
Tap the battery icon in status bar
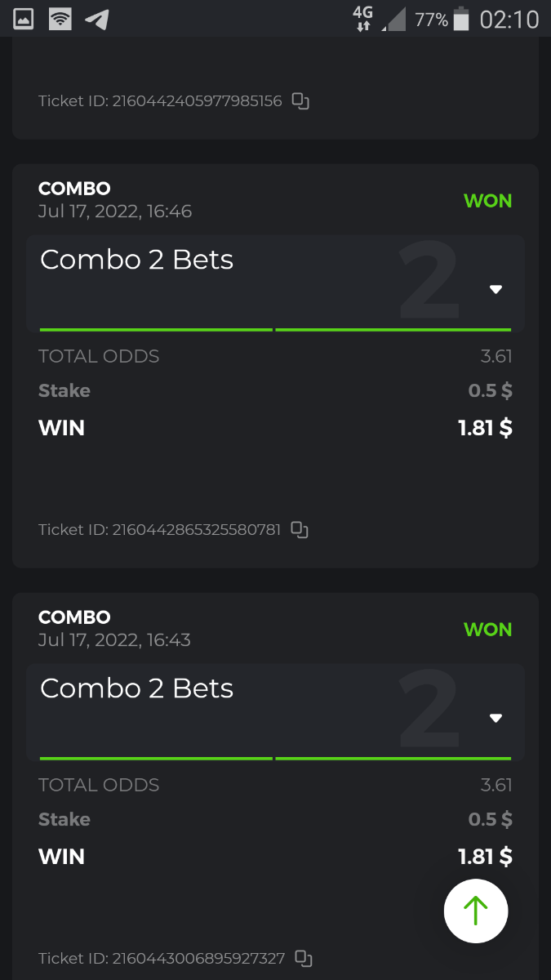pyautogui.click(x=461, y=19)
